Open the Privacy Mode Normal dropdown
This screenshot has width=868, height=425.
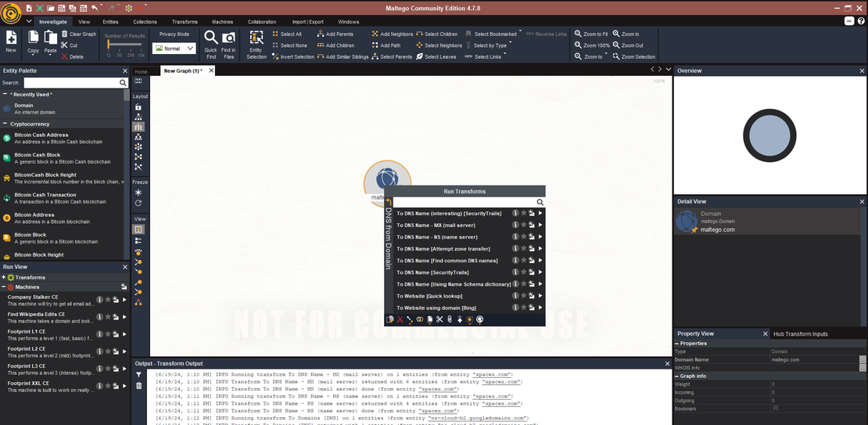click(174, 49)
